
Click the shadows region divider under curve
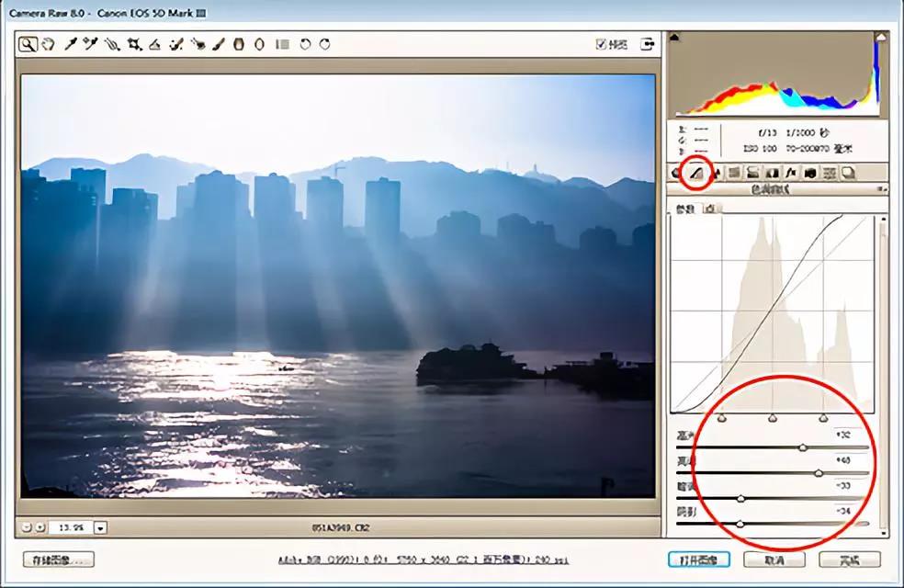click(722, 418)
